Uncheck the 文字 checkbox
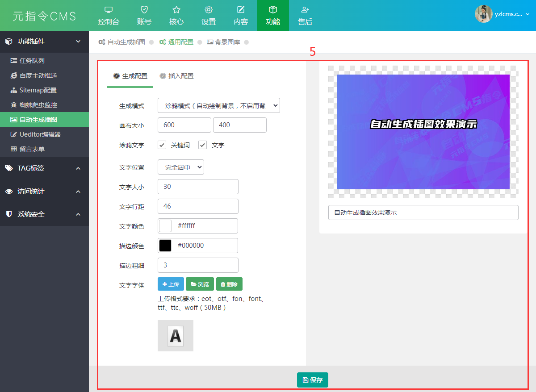The image size is (536, 392). coord(203,145)
